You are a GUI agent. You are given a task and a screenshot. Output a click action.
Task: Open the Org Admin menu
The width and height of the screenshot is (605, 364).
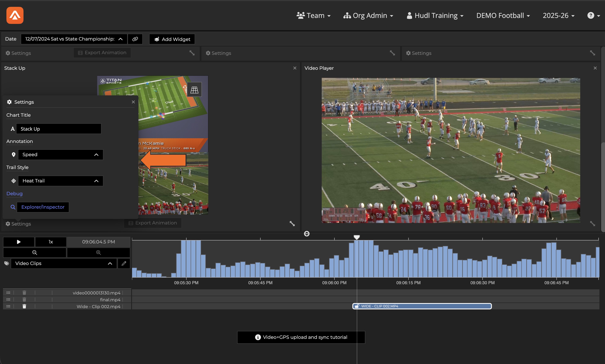click(x=368, y=15)
